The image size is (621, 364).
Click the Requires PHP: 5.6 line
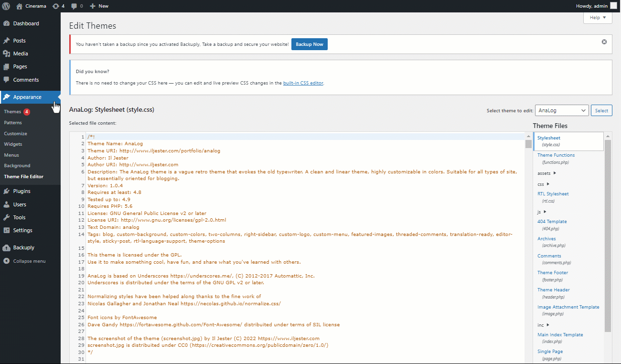pos(110,206)
